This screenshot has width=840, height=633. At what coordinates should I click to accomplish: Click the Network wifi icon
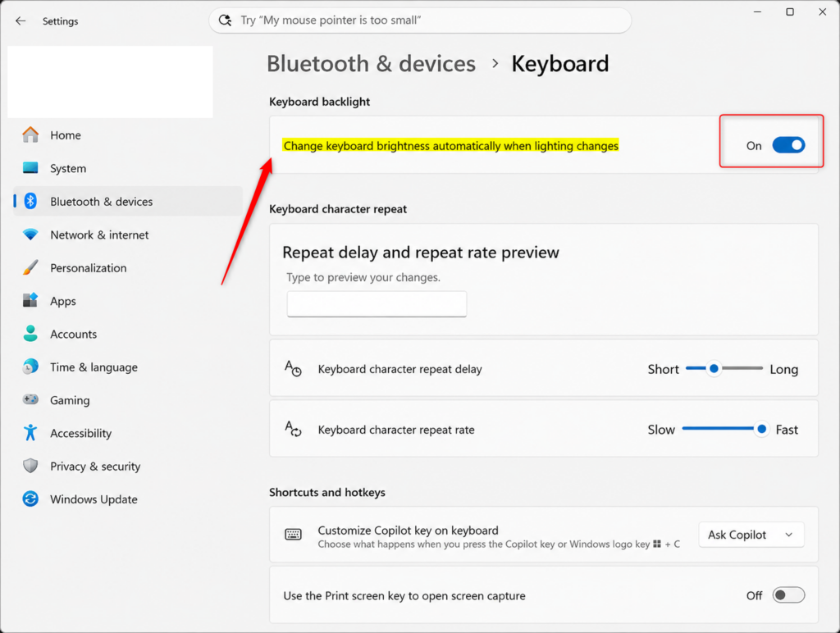point(30,235)
